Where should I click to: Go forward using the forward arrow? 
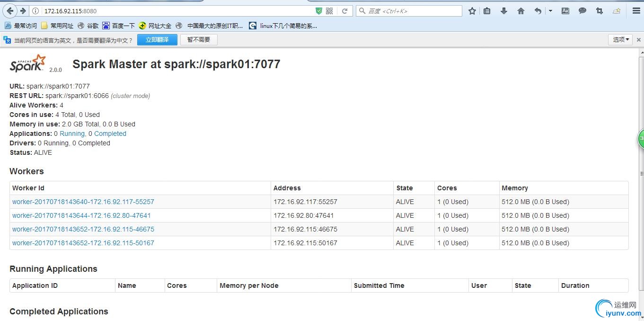[23, 11]
